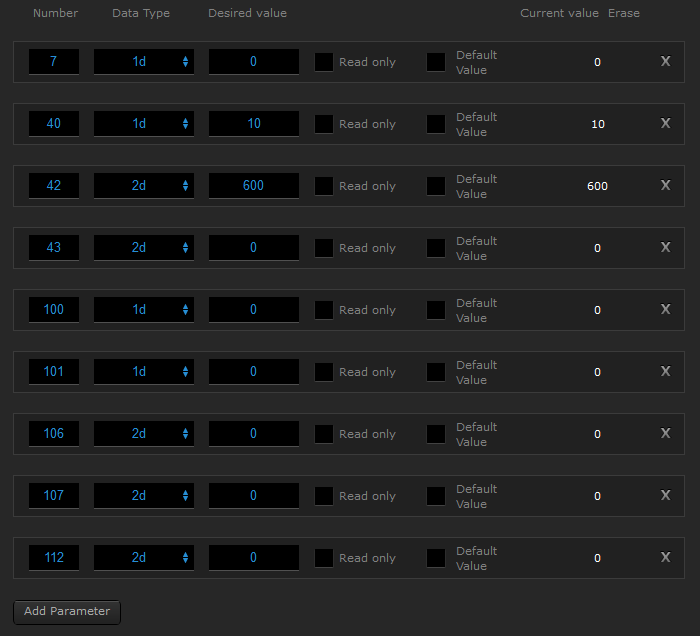Open data type dropdown for parameter 40
The width and height of the screenshot is (700, 636).
(144, 124)
